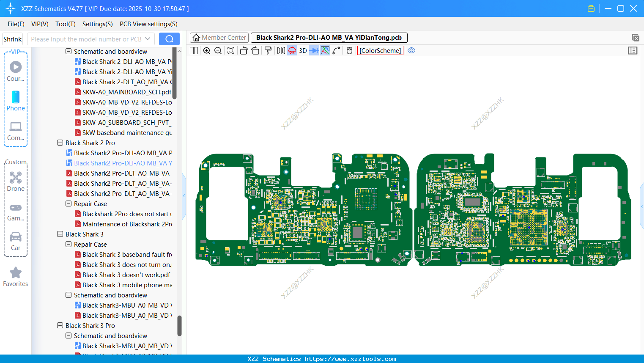Open Black Shark 3 doesn't work.pdf
The height and width of the screenshot is (363, 644).
(x=126, y=275)
